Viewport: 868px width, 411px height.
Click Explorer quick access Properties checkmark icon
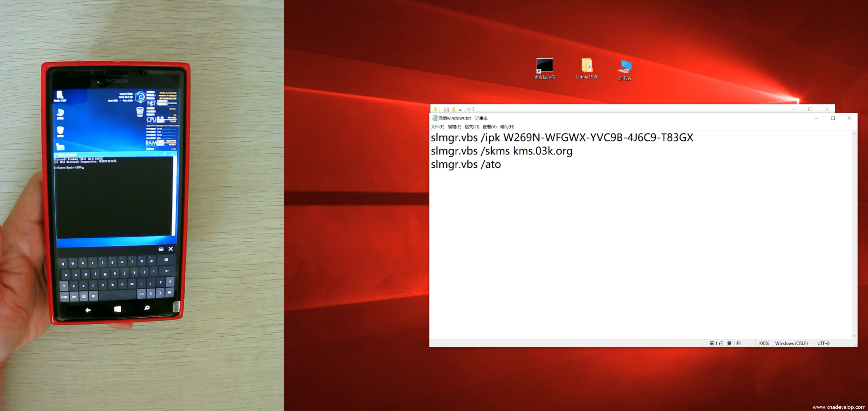click(x=446, y=109)
